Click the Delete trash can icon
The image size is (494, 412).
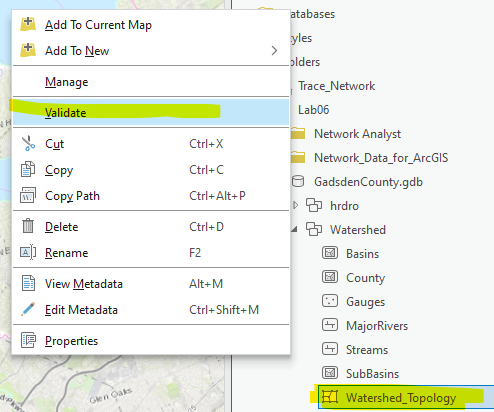point(28,226)
